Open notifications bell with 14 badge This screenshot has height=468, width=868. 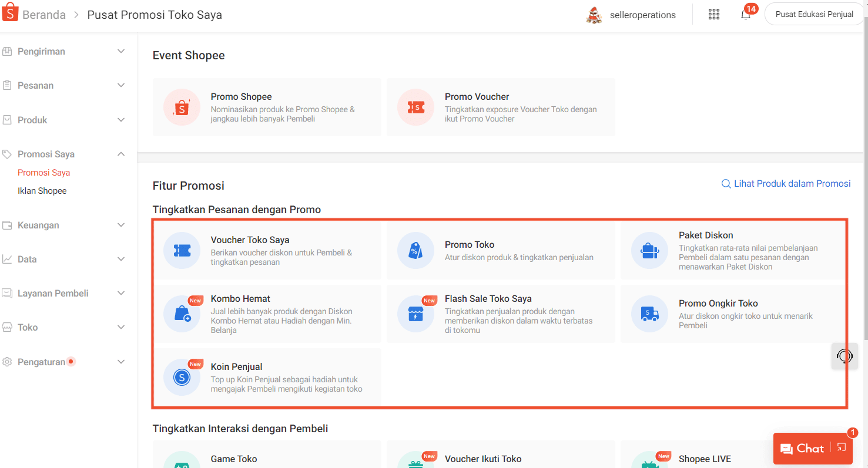pos(746,15)
